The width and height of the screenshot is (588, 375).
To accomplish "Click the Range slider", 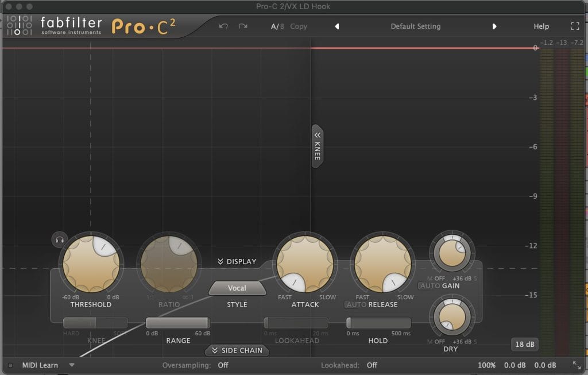I will [177, 323].
